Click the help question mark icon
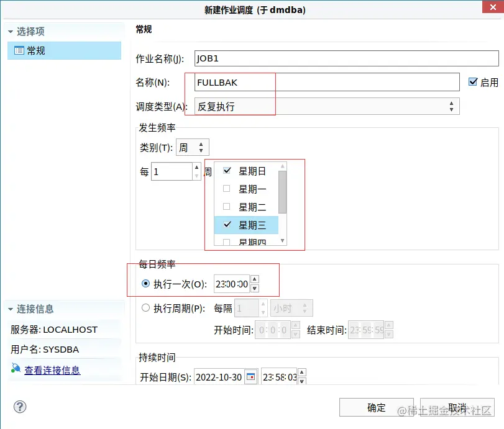This screenshot has width=504, height=429. [19, 407]
